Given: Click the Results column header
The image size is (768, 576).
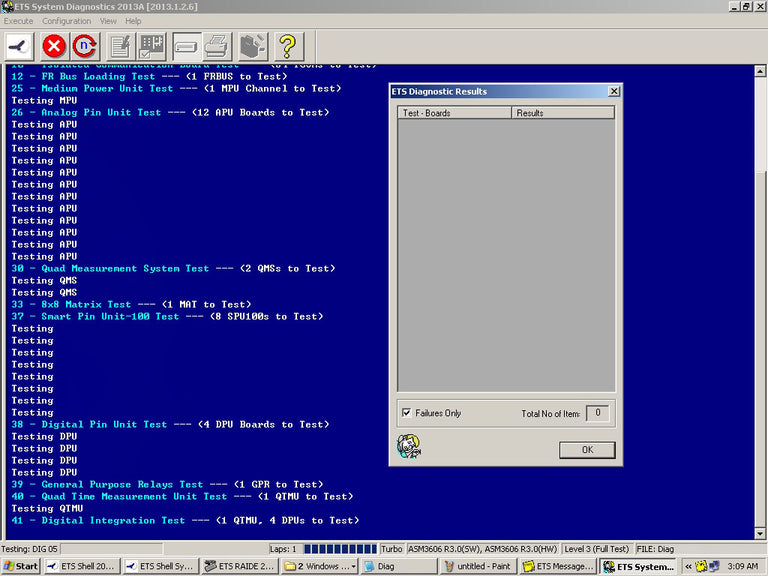Looking at the screenshot, I should click(x=563, y=113).
